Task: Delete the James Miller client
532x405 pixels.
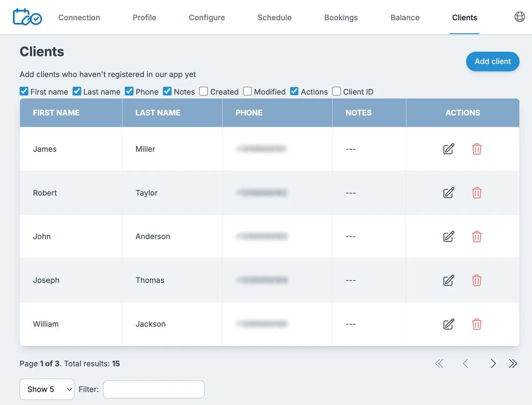Action: 477,149
